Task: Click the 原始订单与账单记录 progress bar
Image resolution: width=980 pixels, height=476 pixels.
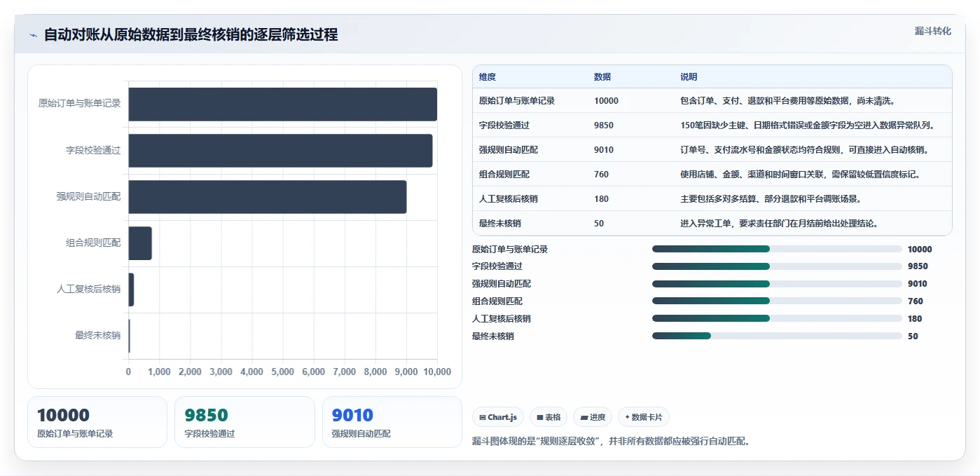Action: [777, 249]
